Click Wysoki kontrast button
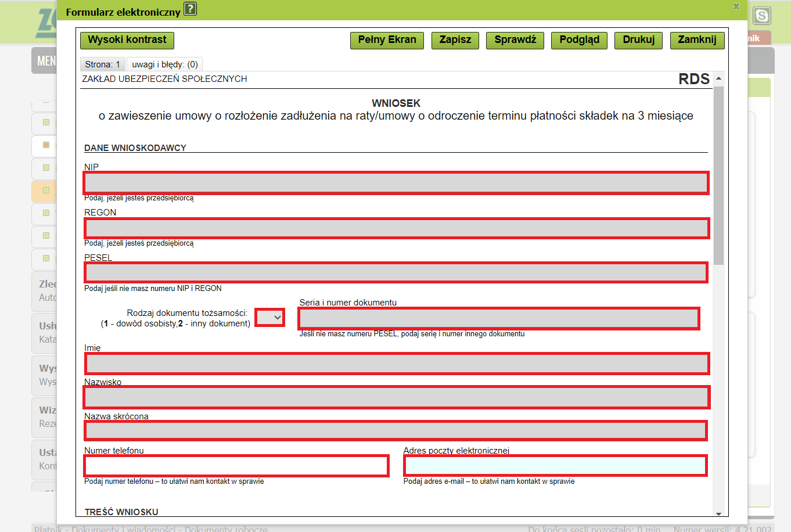This screenshot has width=791, height=532. [x=127, y=40]
